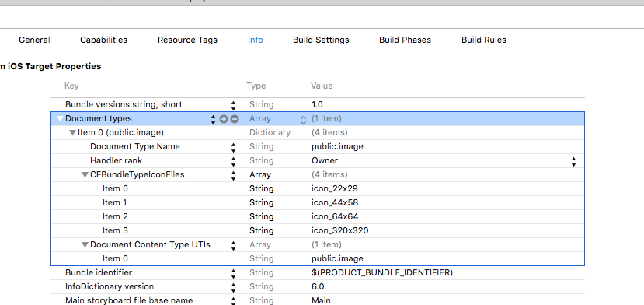Collapse Item 0 (public.image) disclosure triangle

pos(72,133)
